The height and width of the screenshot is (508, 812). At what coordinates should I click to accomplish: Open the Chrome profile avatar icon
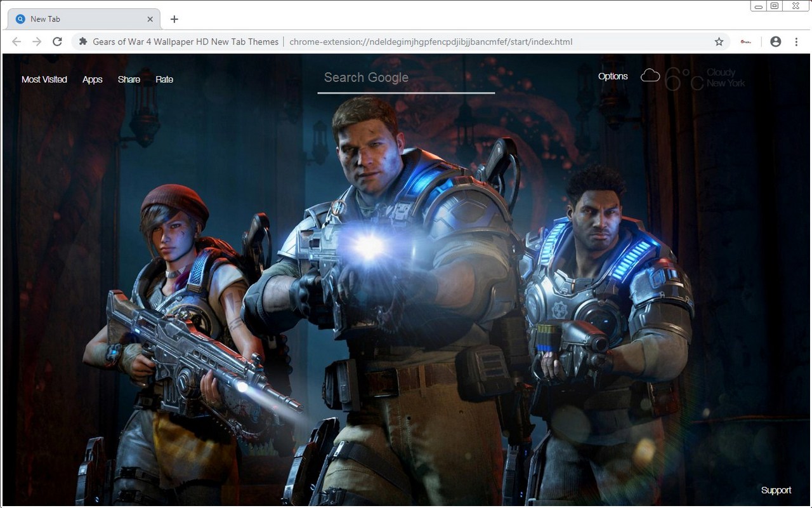tap(775, 41)
